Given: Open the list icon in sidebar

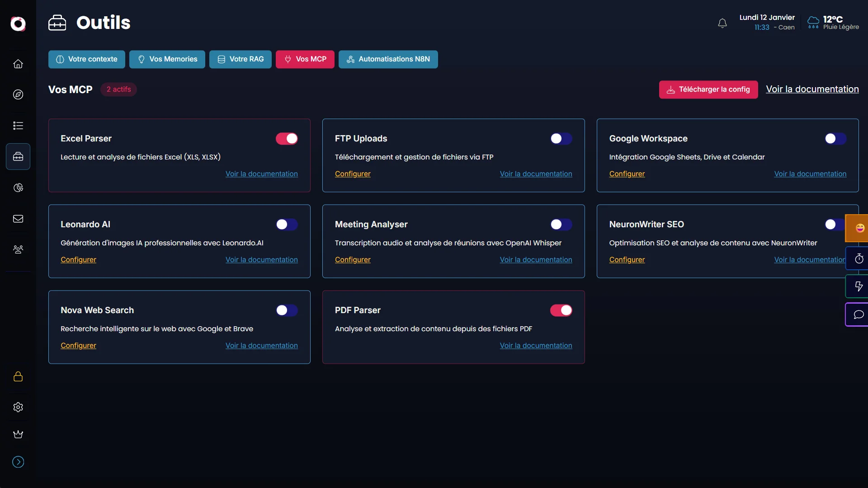Looking at the screenshot, I should click(x=18, y=126).
